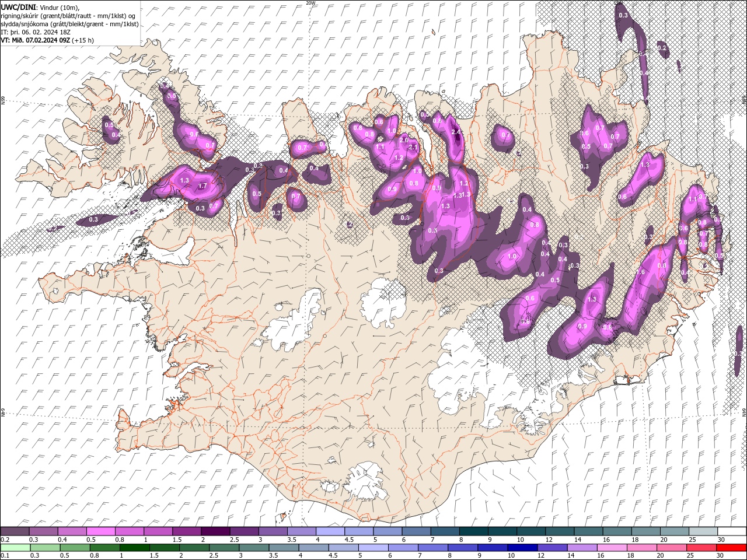Image resolution: width=747 pixels, height=560 pixels.
Task: Pick the dark plum 0.2–0.3 swatch, upper legend row
Action: (x=15, y=531)
